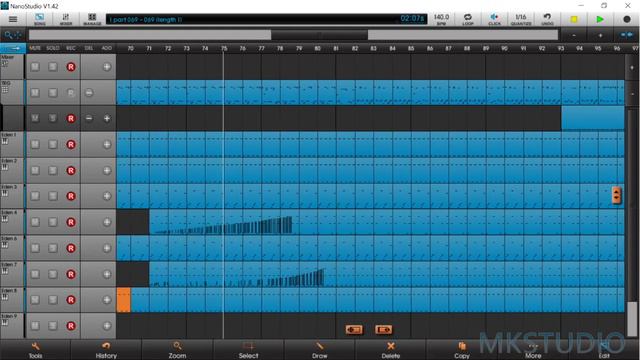Zoom in timeline with the plus button
Viewport: 640px width, 360px height.
[600, 36]
